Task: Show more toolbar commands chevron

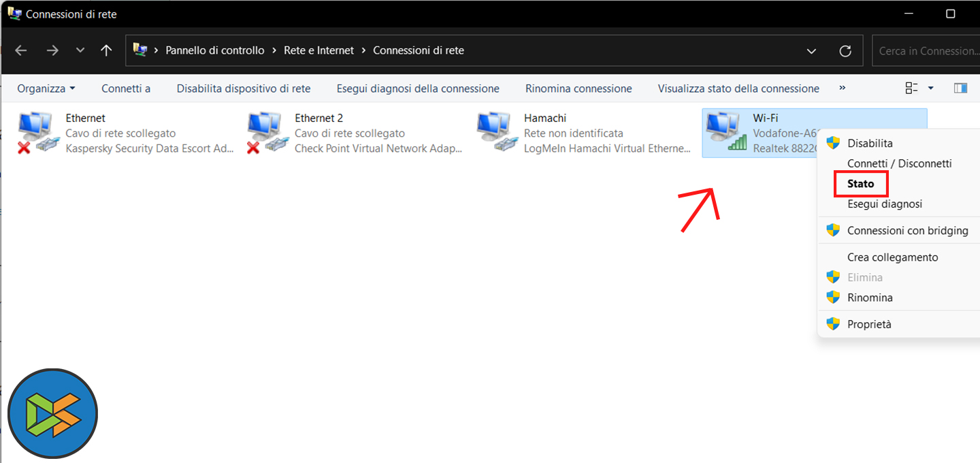Action: click(843, 89)
